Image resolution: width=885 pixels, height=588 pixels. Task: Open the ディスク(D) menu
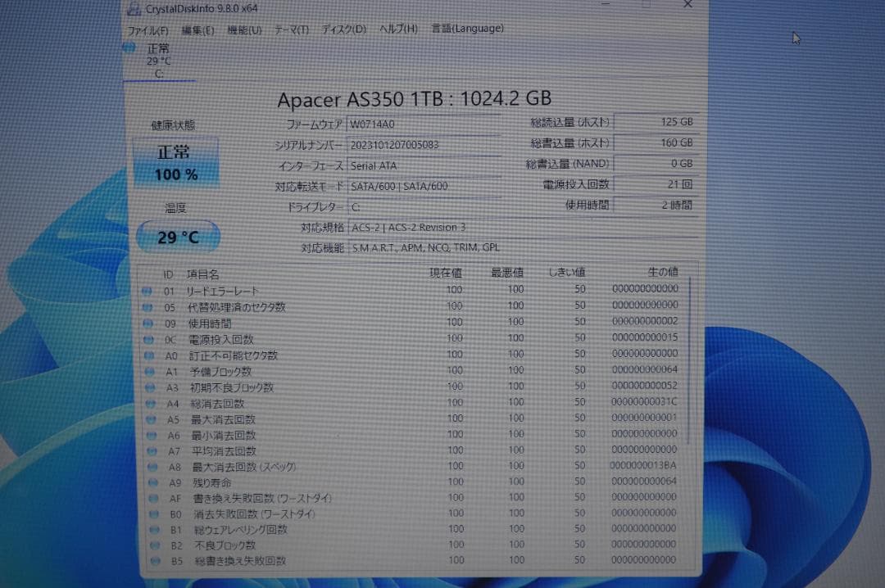click(343, 29)
